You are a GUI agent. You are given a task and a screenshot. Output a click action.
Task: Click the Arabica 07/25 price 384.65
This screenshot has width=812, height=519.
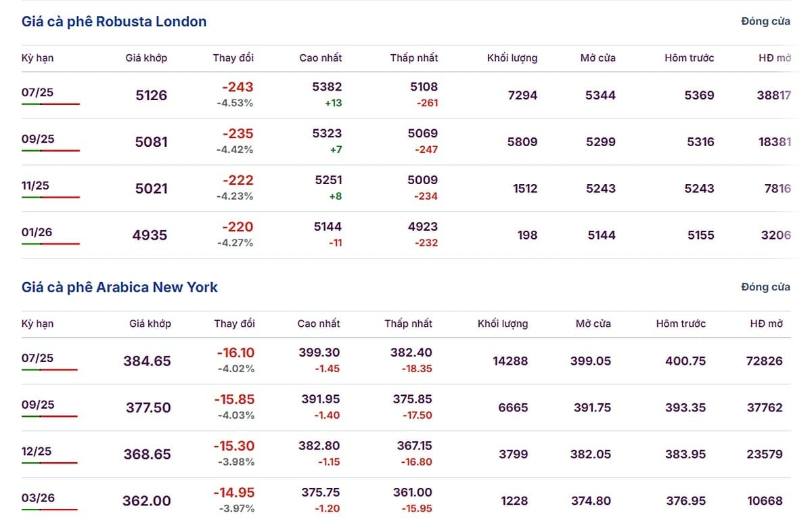click(147, 361)
